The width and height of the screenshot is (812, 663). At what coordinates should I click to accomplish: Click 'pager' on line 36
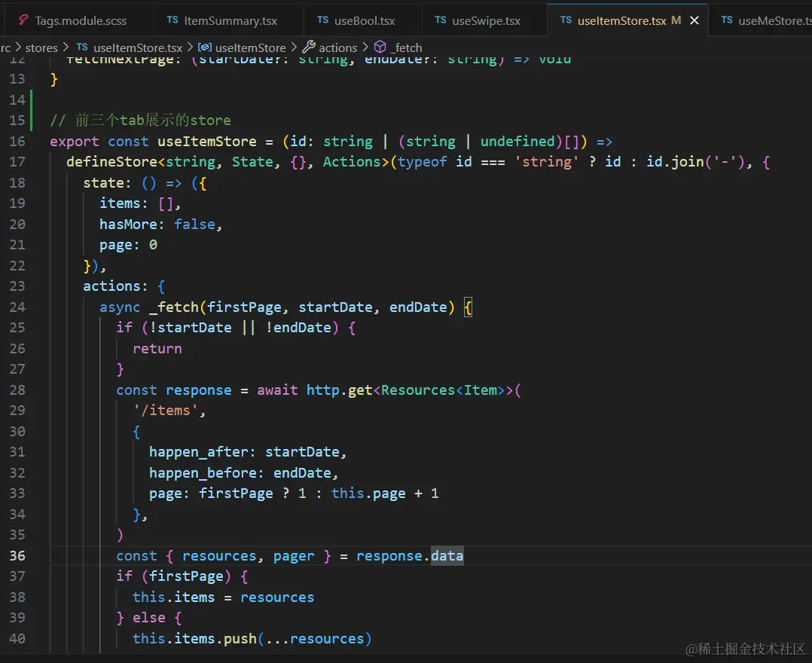(x=294, y=556)
